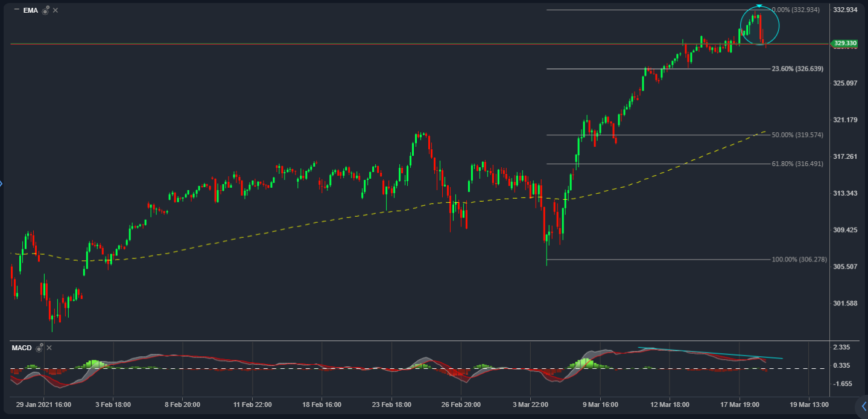
Task: Click the EMA indicator label
Action: 30,10
